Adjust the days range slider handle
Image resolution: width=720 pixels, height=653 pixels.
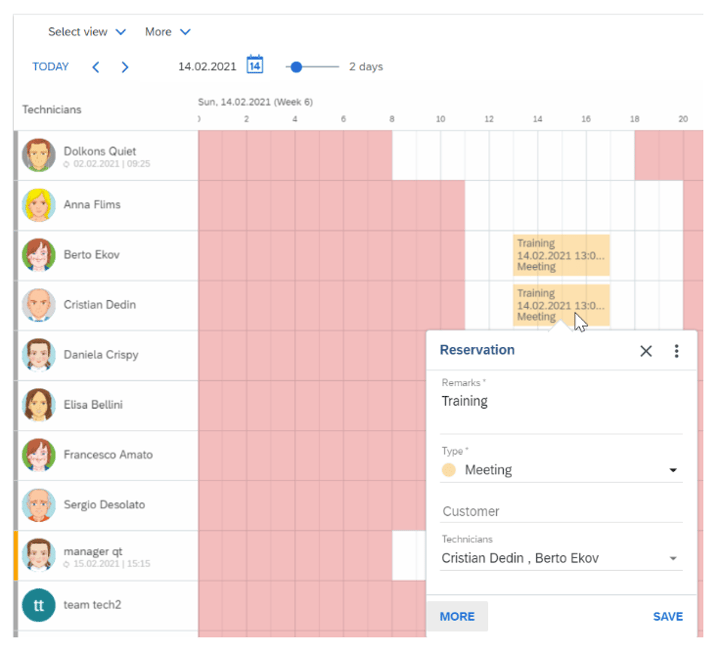pos(297,67)
